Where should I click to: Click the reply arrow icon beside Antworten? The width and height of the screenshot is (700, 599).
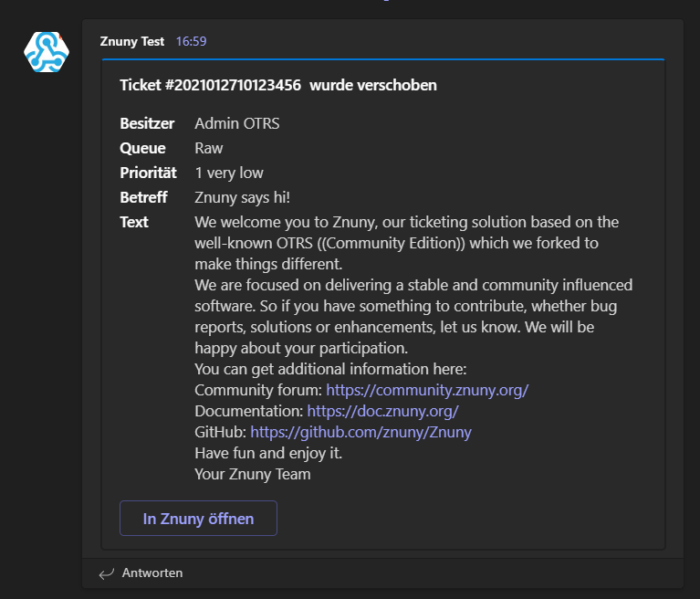[107, 573]
